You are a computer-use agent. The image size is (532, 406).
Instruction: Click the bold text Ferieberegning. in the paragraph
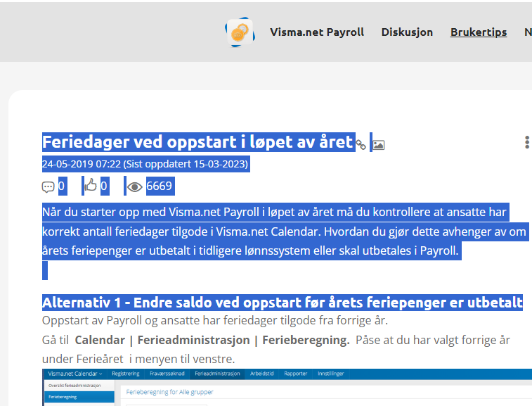tap(306, 340)
